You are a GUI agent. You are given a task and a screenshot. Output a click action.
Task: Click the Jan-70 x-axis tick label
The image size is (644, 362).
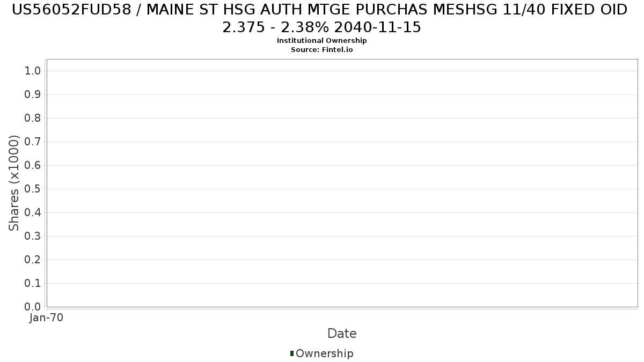(x=46, y=317)
